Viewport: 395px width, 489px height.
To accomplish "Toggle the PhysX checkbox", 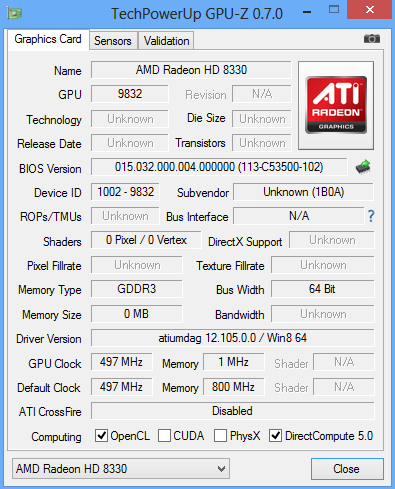I will pos(220,435).
